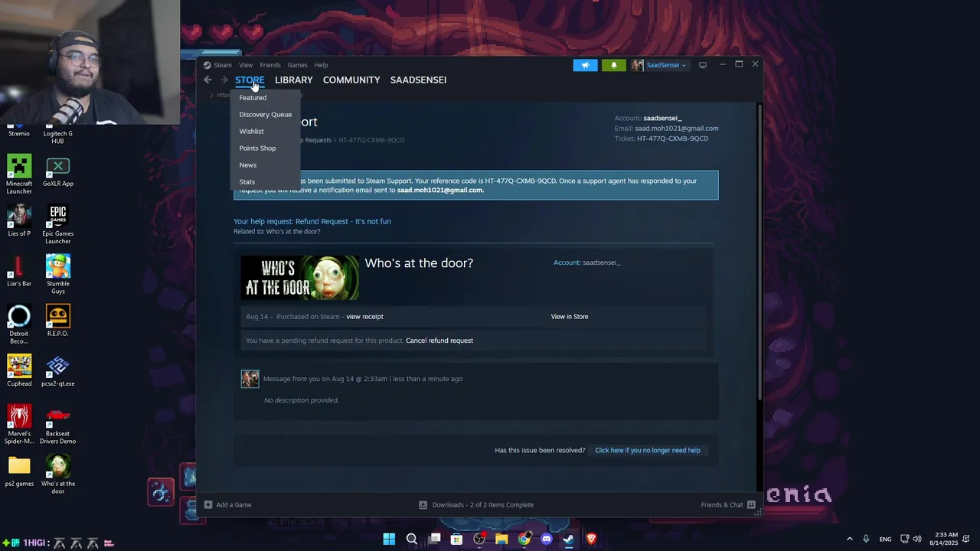
Task: Click the Steam page vertical scrollbar
Action: coord(759,253)
